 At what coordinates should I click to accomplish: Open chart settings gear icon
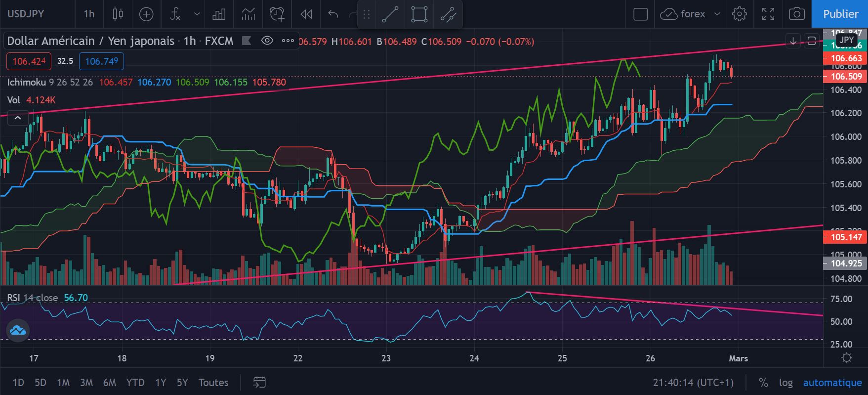[x=739, y=14]
